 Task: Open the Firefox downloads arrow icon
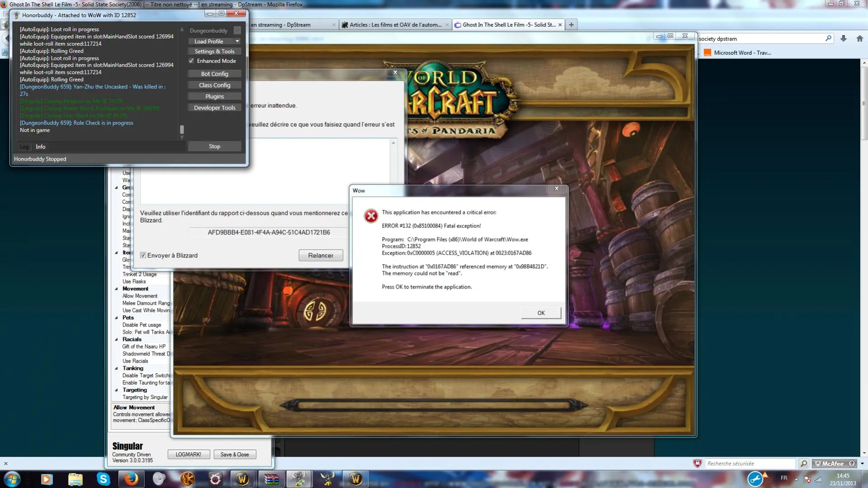pos(843,39)
